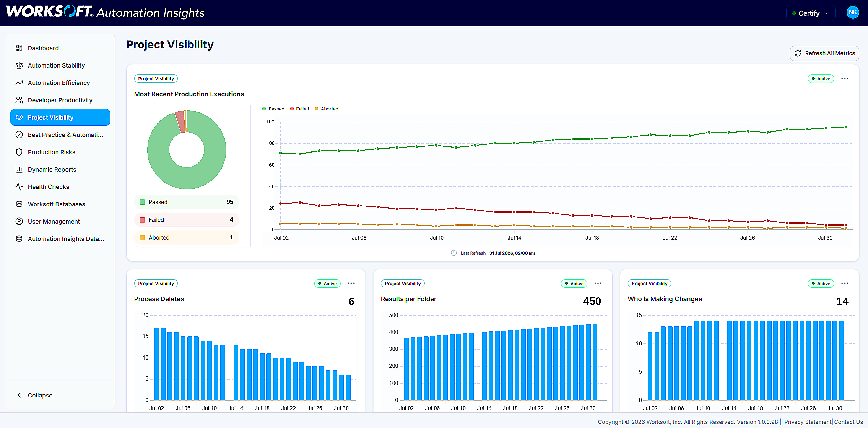Open Dashboard grid icon in sidebar

[x=19, y=48]
